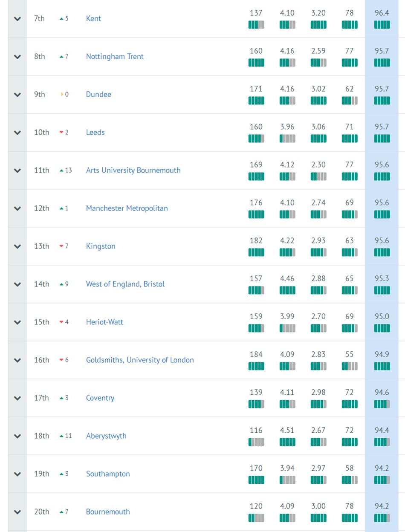Viewport: 405px width, 532px height.
Task: Expand the Kent row details
Action: (x=17, y=19)
